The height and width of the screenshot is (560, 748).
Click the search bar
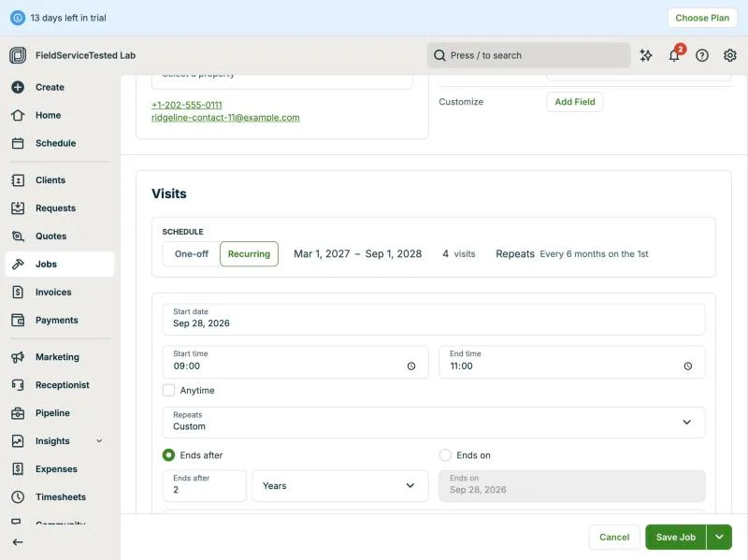(528, 55)
